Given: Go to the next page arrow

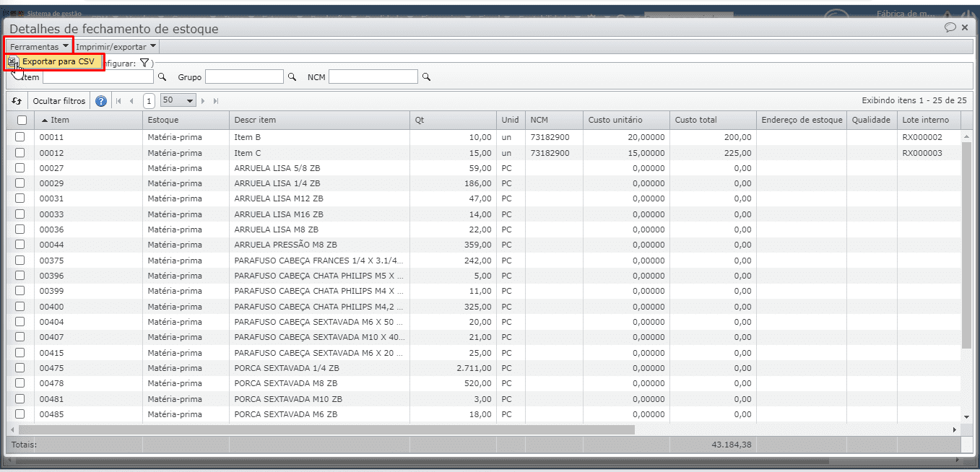Looking at the screenshot, I should 204,101.
